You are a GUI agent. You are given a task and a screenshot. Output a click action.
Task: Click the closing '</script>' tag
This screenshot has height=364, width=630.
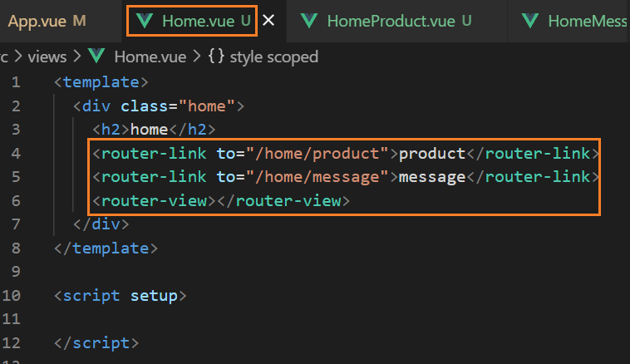(x=96, y=343)
